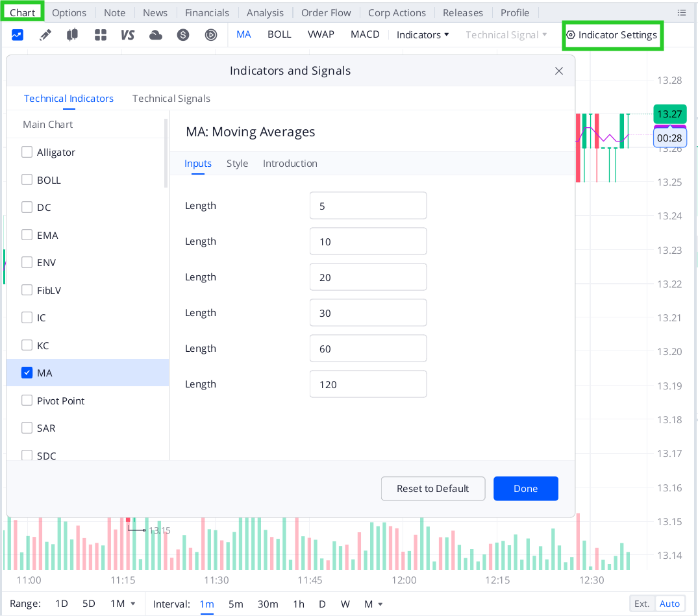Click the Done button

tap(526, 488)
